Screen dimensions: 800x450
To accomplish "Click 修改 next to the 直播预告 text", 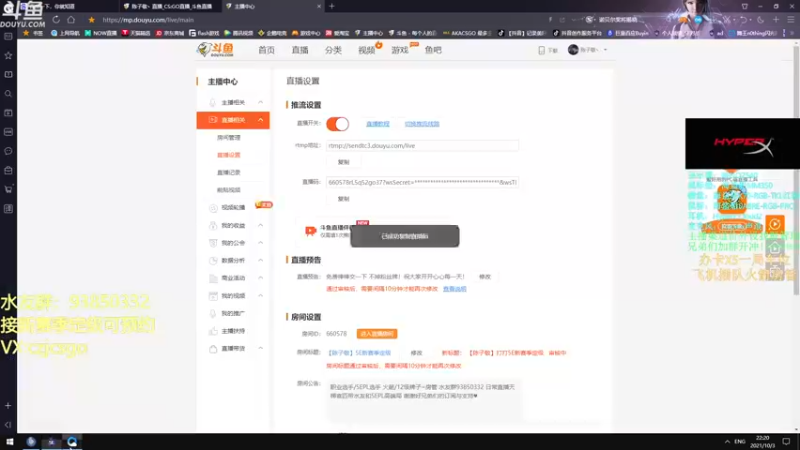I will (485, 277).
